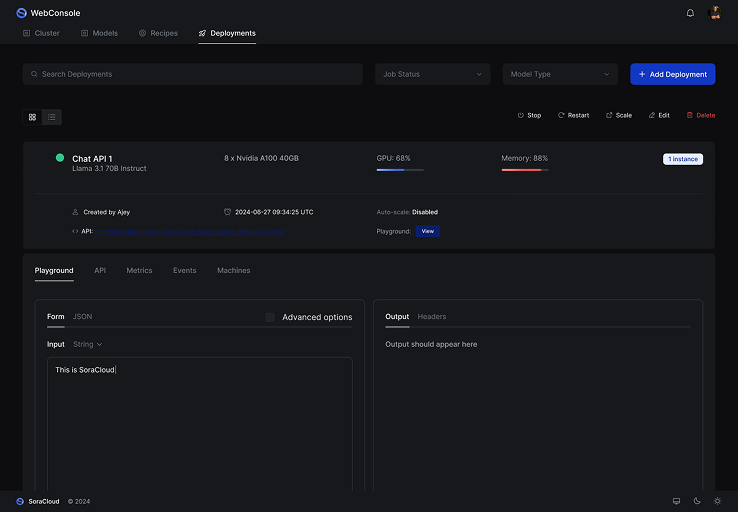Viewport: 738px width, 512px height.
Task: Click the 1 instance badge
Action: [683, 159]
